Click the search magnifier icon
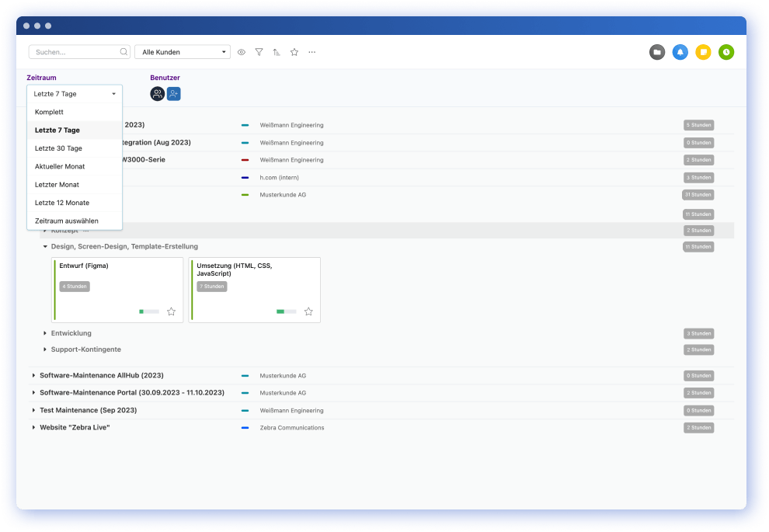Viewport: 769px width, 532px height. [124, 51]
